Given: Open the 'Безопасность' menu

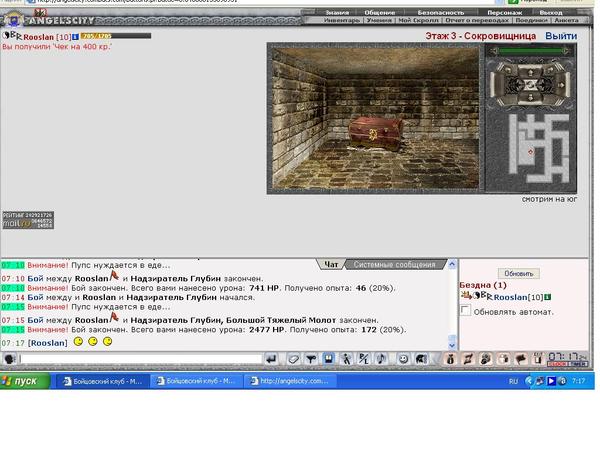Looking at the screenshot, I should pos(440,13).
